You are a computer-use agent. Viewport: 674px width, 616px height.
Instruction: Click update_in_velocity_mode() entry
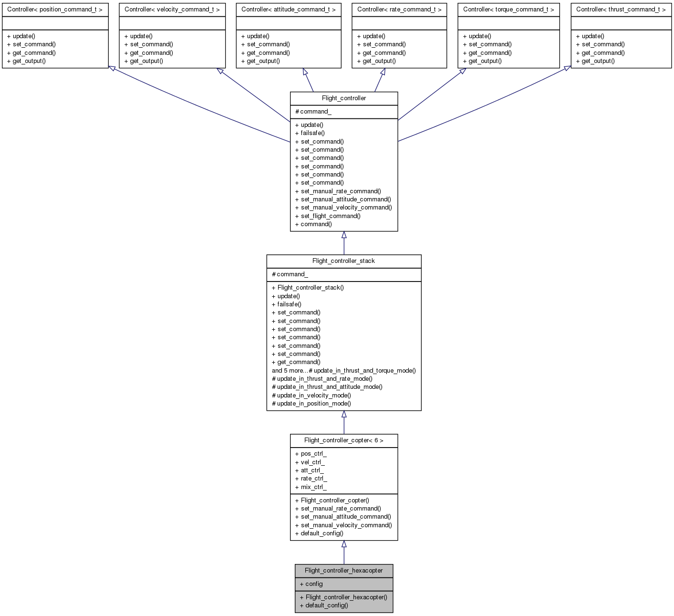(311, 396)
